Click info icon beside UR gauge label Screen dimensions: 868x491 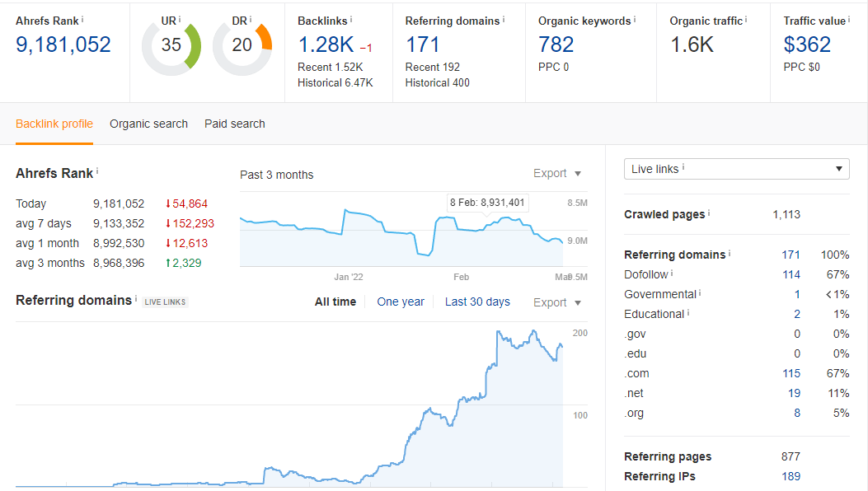180,20
